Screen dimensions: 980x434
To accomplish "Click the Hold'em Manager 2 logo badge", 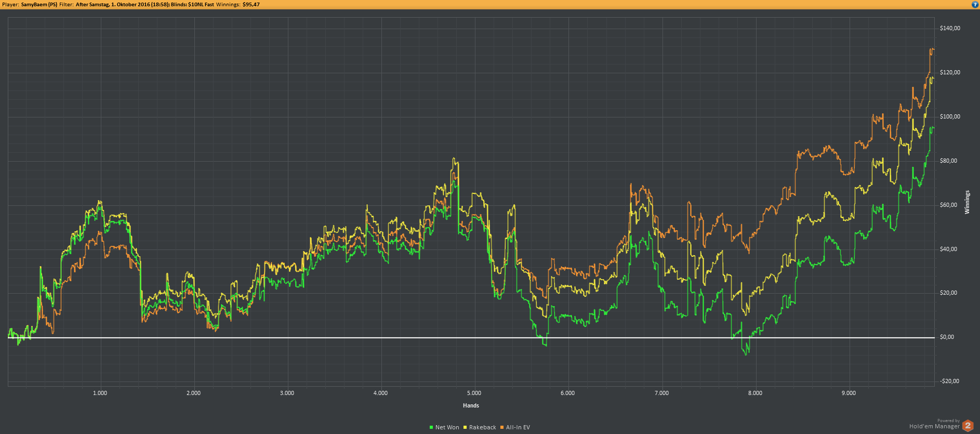I will click(x=968, y=426).
